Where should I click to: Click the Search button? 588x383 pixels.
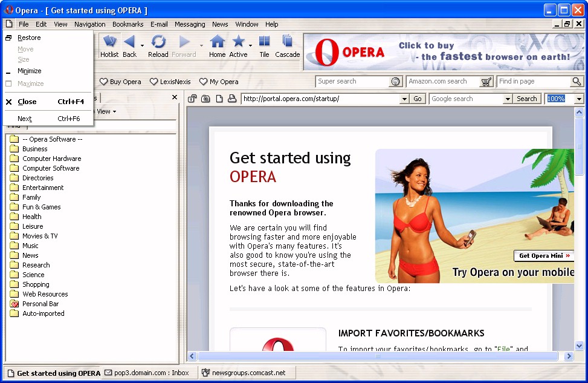[527, 99]
